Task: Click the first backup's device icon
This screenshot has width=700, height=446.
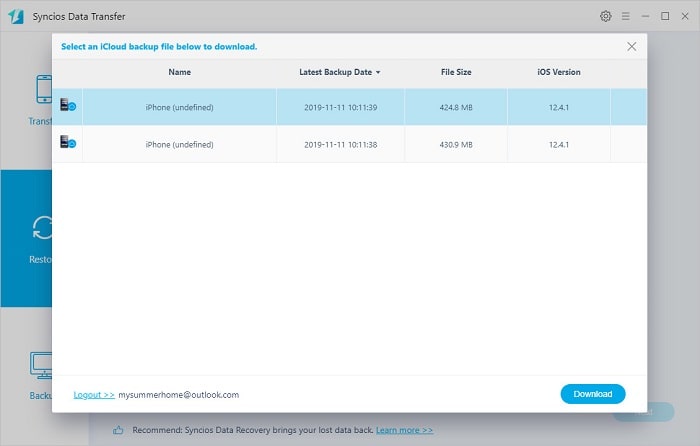Action: 67,106
